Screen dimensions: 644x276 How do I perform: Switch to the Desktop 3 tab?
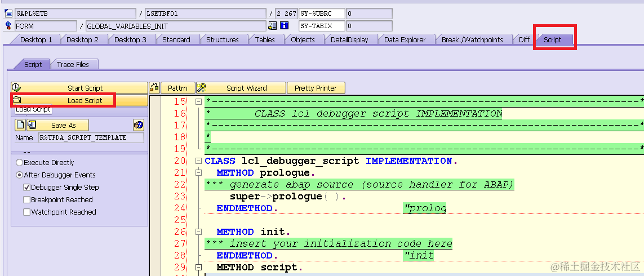pyautogui.click(x=130, y=40)
